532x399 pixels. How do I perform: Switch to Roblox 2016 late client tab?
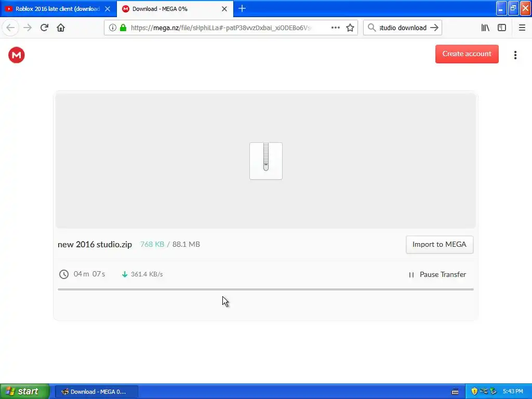coord(58,9)
